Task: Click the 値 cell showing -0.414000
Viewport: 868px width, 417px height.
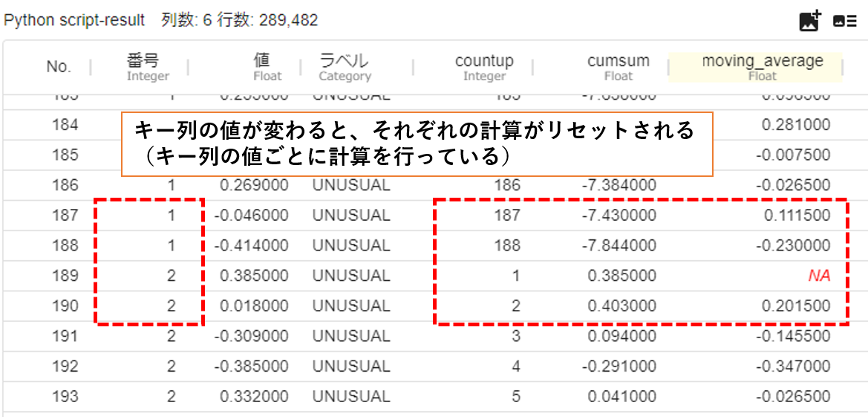Action: (x=250, y=246)
